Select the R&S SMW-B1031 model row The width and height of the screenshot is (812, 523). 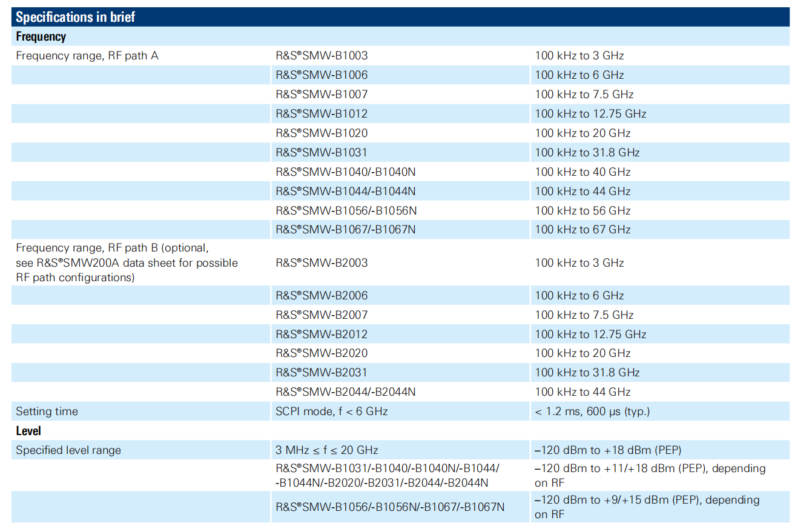pos(322,153)
